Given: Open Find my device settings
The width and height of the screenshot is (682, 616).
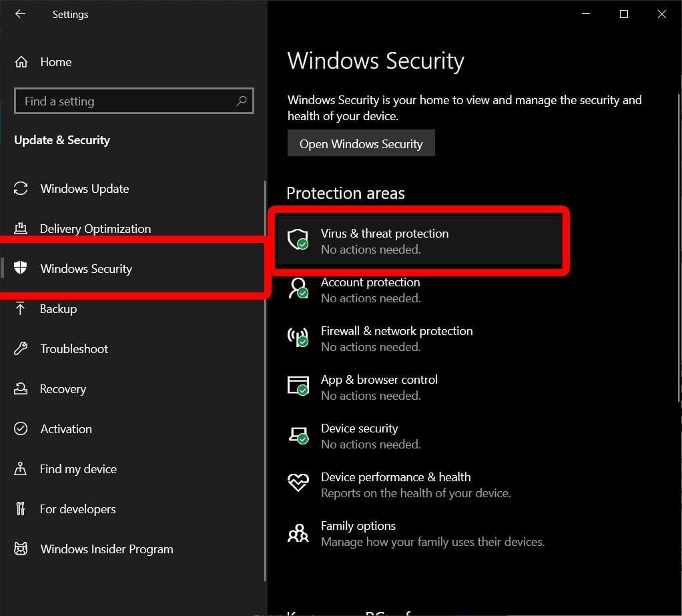Looking at the screenshot, I should pos(77,469).
